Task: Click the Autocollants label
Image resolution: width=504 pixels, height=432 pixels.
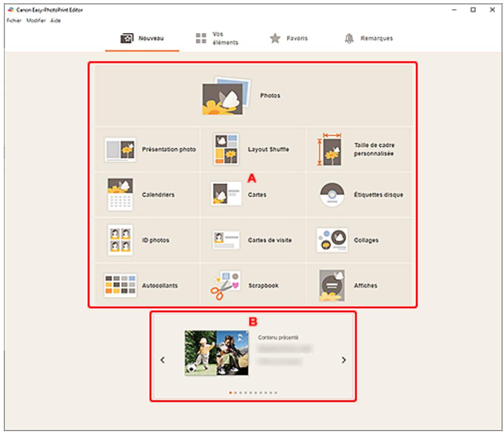Action: pos(160,286)
